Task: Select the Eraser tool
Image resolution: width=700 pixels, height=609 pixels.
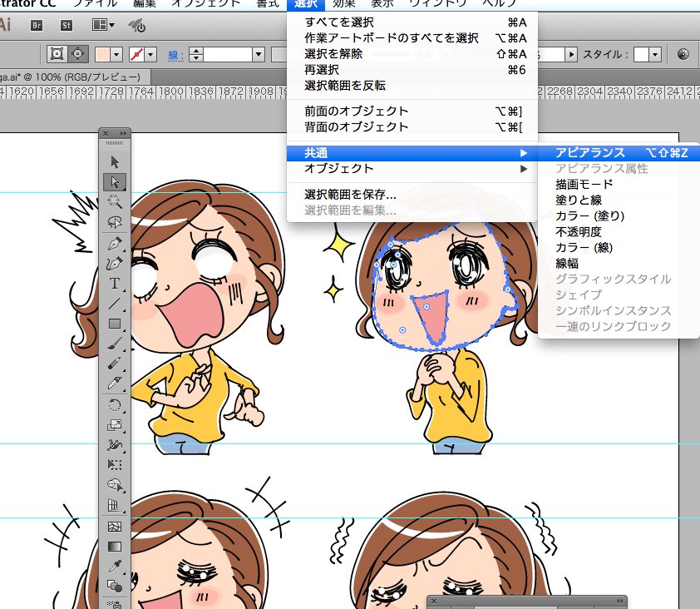Action: [x=115, y=384]
